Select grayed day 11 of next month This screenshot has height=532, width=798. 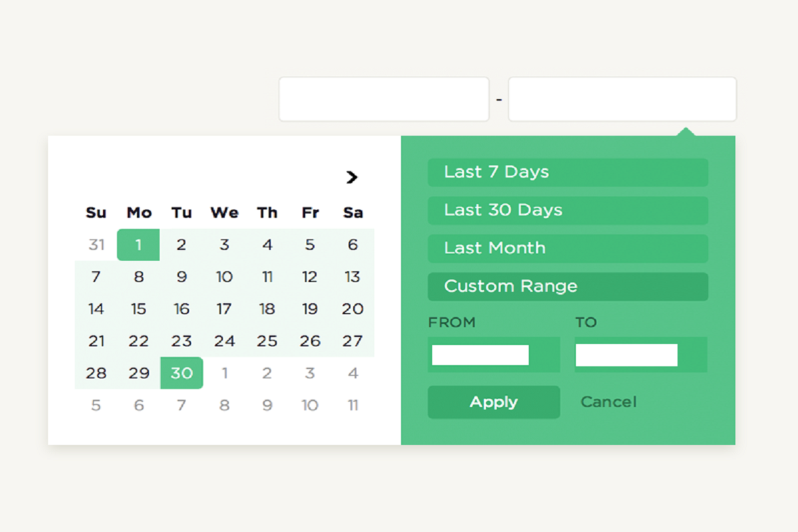pyautogui.click(x=352, y=405)
